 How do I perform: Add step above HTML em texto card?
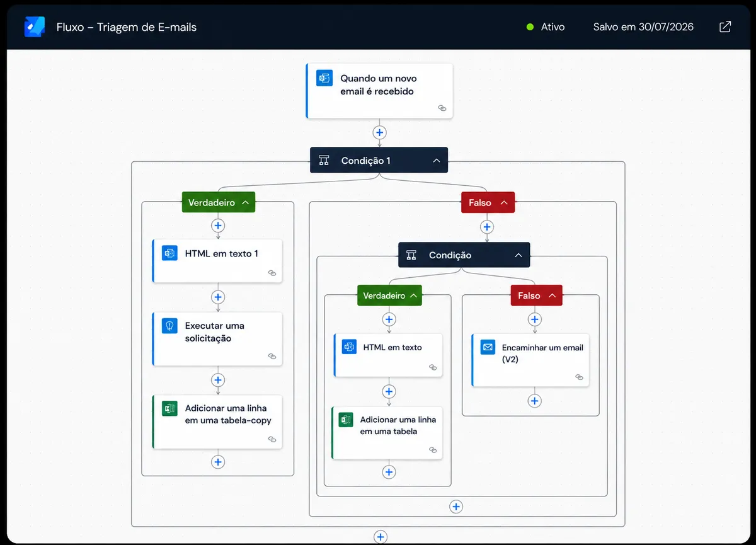coord(389,319)
